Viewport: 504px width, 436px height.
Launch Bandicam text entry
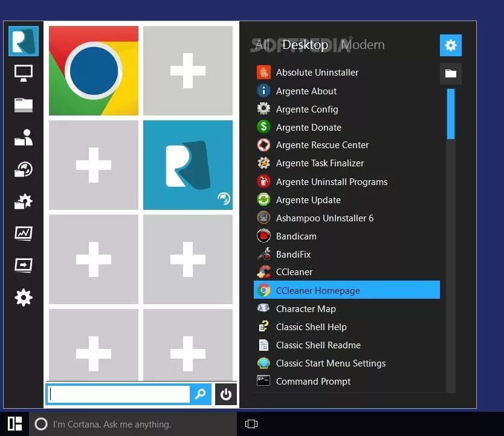(296, 236)
